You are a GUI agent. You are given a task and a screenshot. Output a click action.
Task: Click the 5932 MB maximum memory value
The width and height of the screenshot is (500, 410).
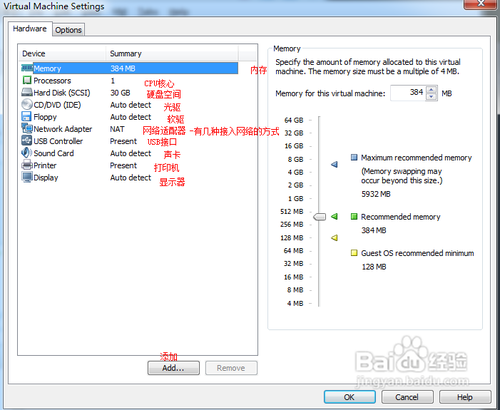(376, 194)
